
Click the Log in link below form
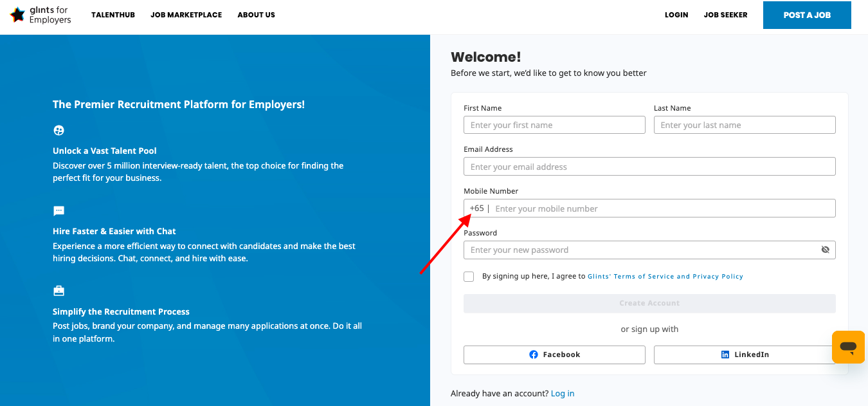click(x=563, y=393)
